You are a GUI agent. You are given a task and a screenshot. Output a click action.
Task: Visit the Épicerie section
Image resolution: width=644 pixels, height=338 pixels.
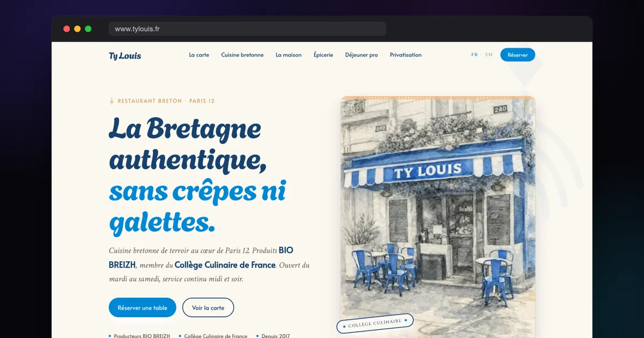[323, 55]
